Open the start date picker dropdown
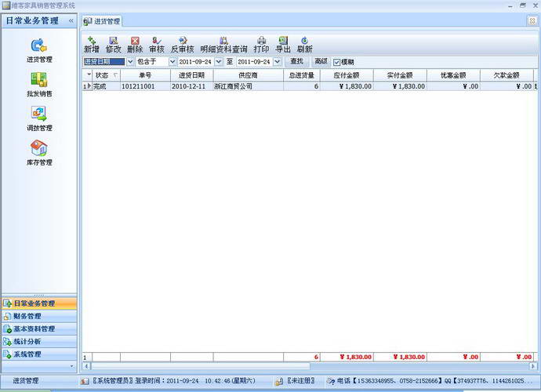 pyautogui.click(x=219, y=62)
